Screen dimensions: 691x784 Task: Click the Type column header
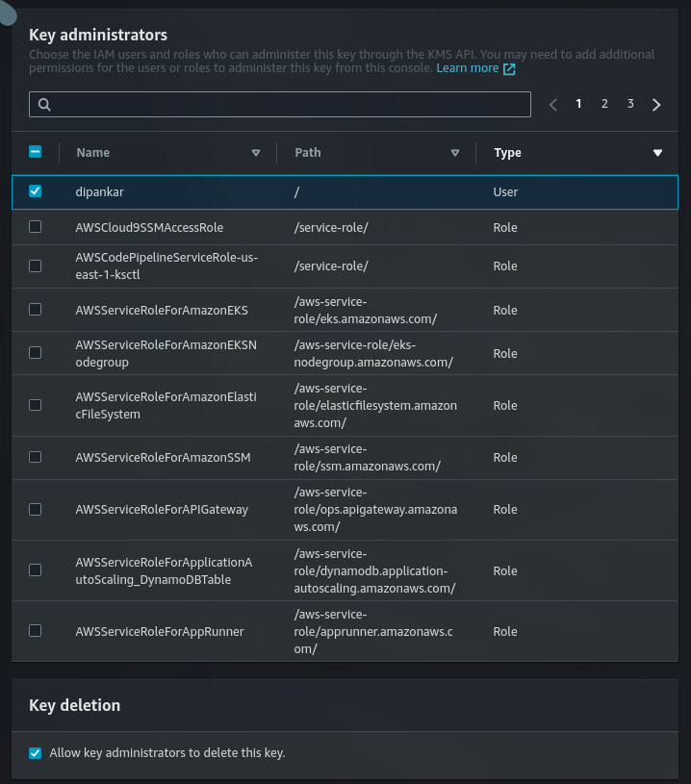(x=507, y=153)
